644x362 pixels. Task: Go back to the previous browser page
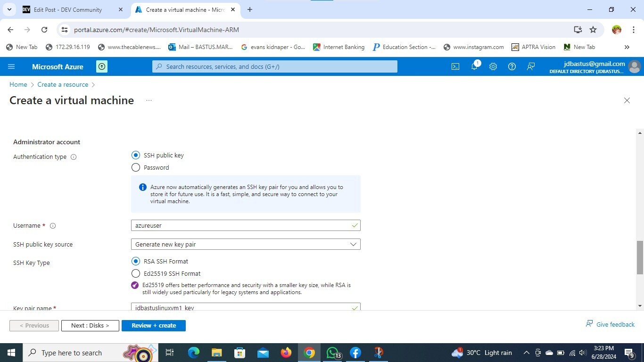point(10,30)
